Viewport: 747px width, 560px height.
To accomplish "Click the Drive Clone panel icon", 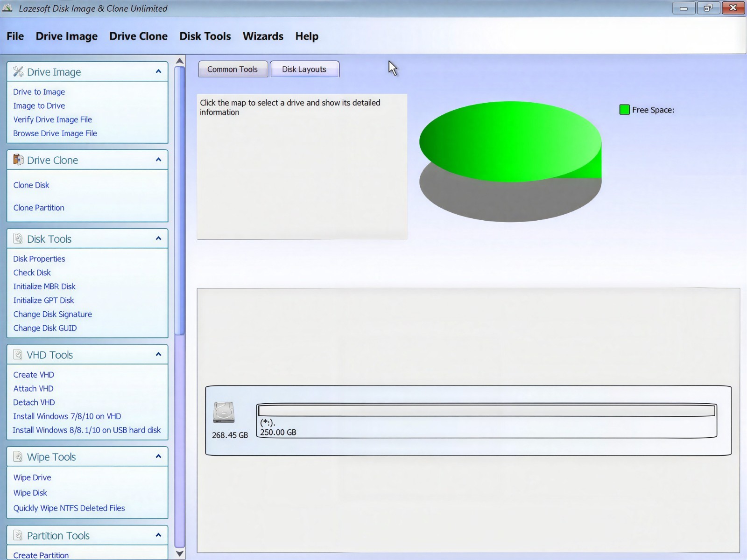I will pyautogui.click(x=18, y=160).
